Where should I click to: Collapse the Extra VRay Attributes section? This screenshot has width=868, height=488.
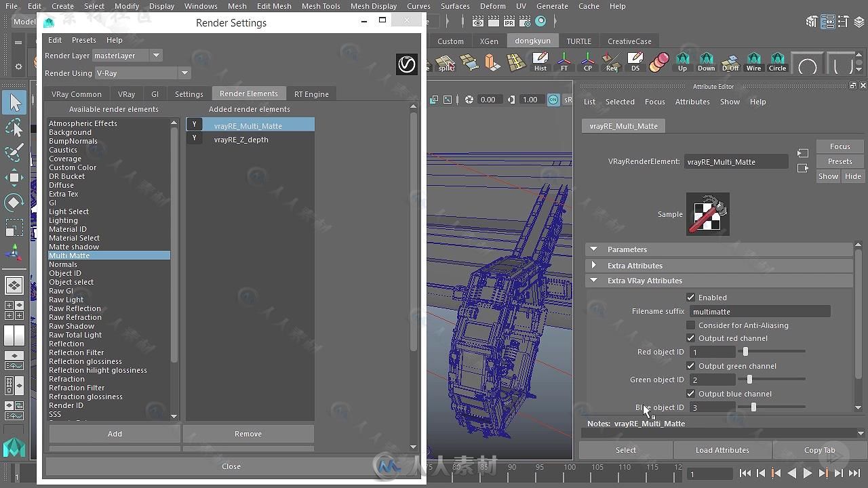tap(594, 281)
